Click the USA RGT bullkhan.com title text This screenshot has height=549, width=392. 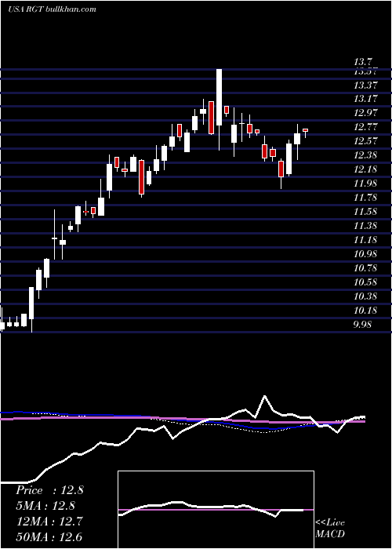pos(52,9)
